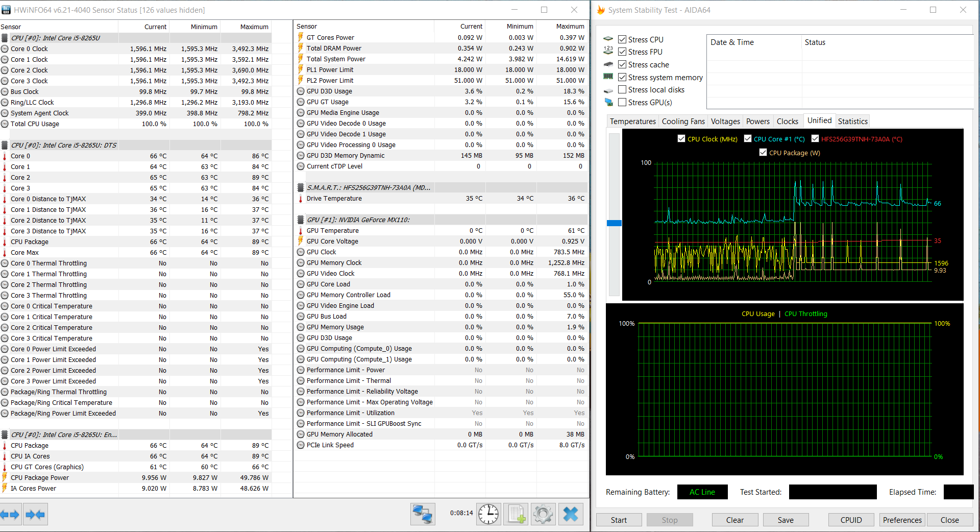This screenshot has height=532, width=980.
Task: Click the lightning icon of PL1 Power Limit row
Action: [301, 69]
